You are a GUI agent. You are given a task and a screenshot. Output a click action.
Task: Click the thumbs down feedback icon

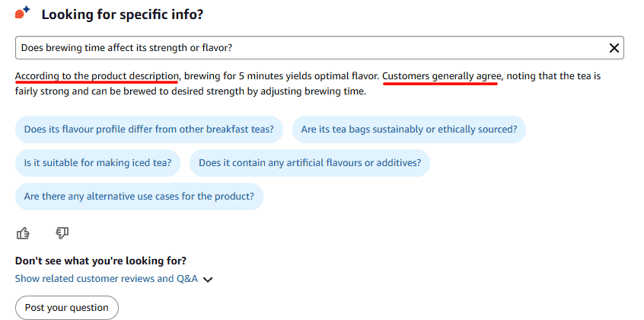(62, 233)
